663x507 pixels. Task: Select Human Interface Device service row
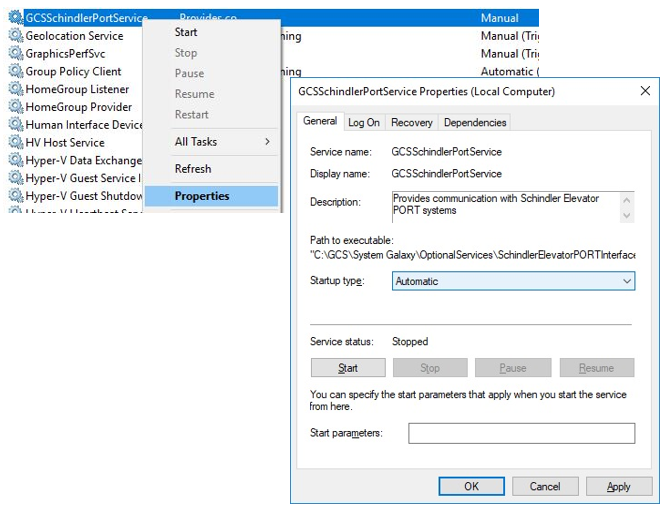84,125
